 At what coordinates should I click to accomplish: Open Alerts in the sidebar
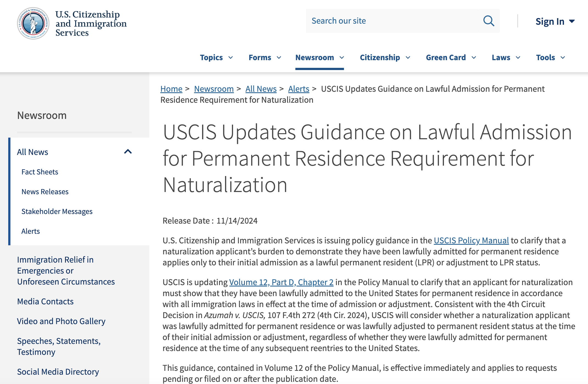click(30, 231)
